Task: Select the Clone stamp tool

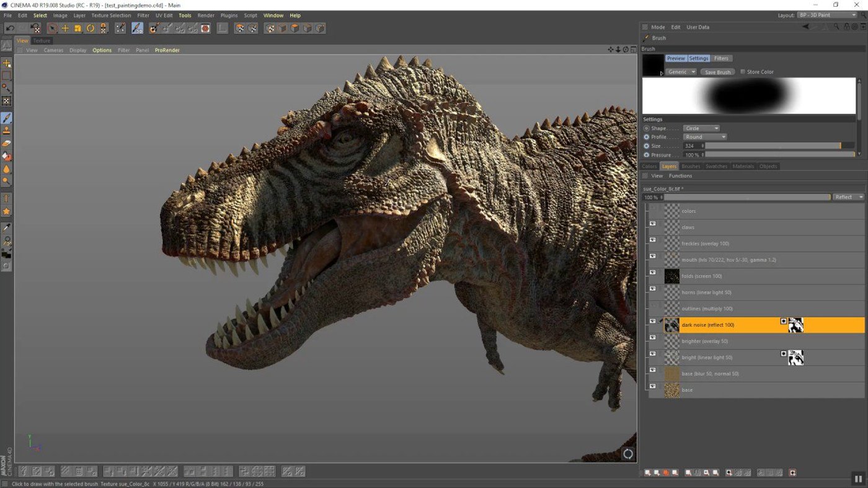Action: pos(7,130)
